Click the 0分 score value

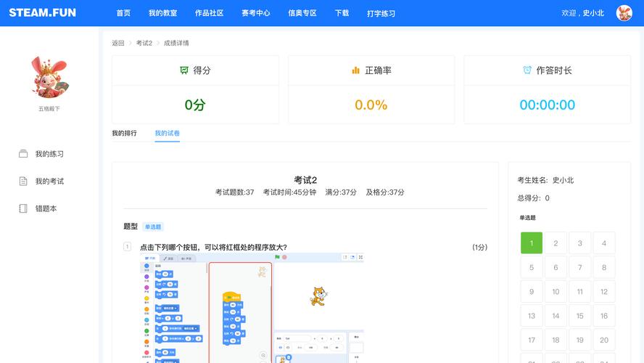(195, 105)
